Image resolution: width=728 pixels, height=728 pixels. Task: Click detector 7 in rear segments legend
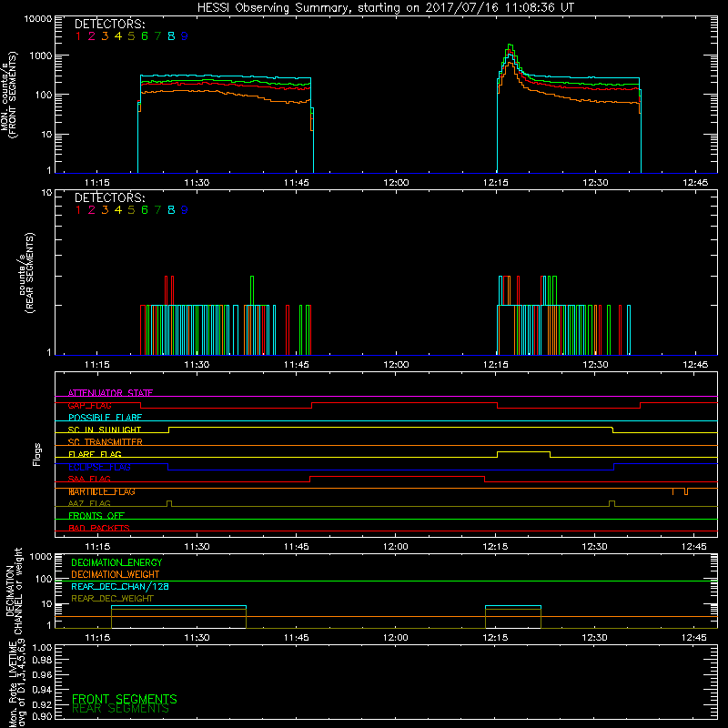[157, 210]
